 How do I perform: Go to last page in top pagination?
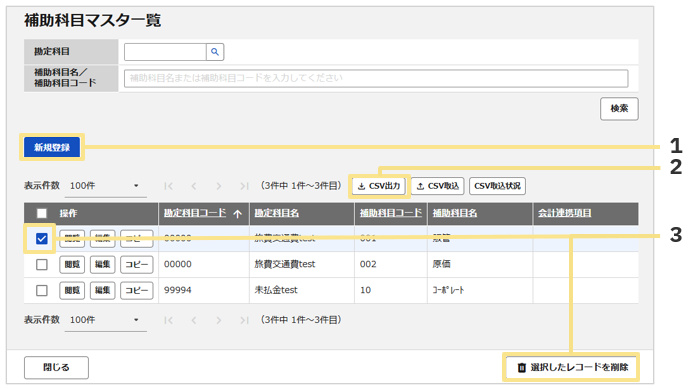pos(244,186)
